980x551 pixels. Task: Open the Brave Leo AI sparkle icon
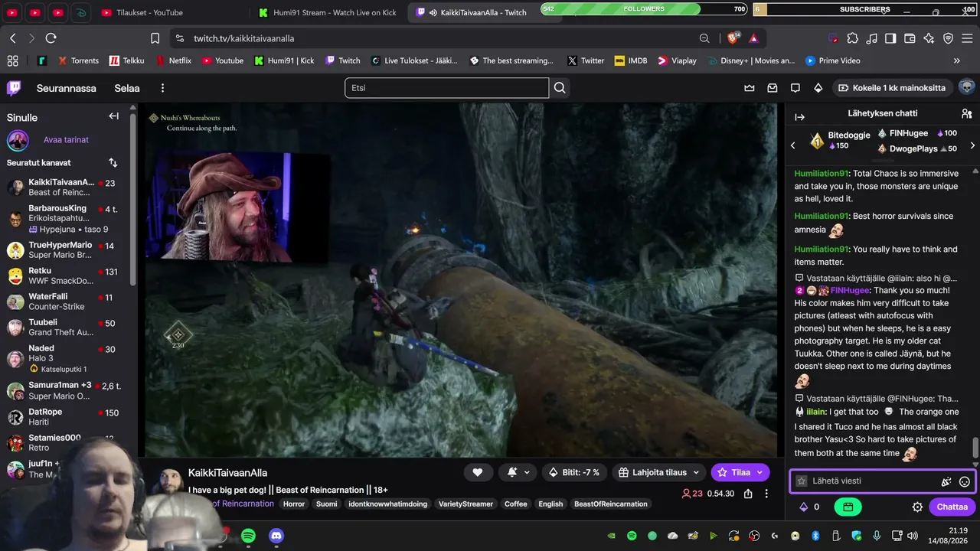point(929,38)
